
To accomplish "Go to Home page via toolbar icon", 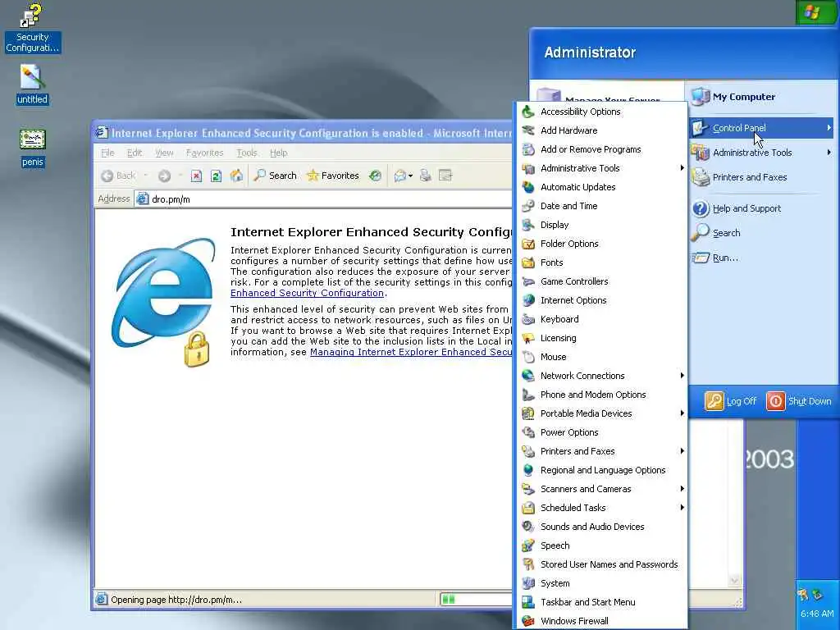I will [236, 176].
